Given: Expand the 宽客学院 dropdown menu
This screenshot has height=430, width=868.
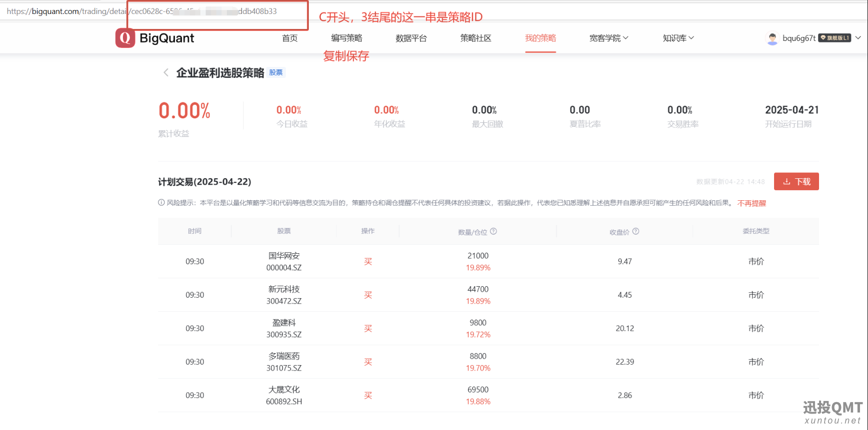Looking at the screenshot, I should pyautogui.click(x=608, y=38).
